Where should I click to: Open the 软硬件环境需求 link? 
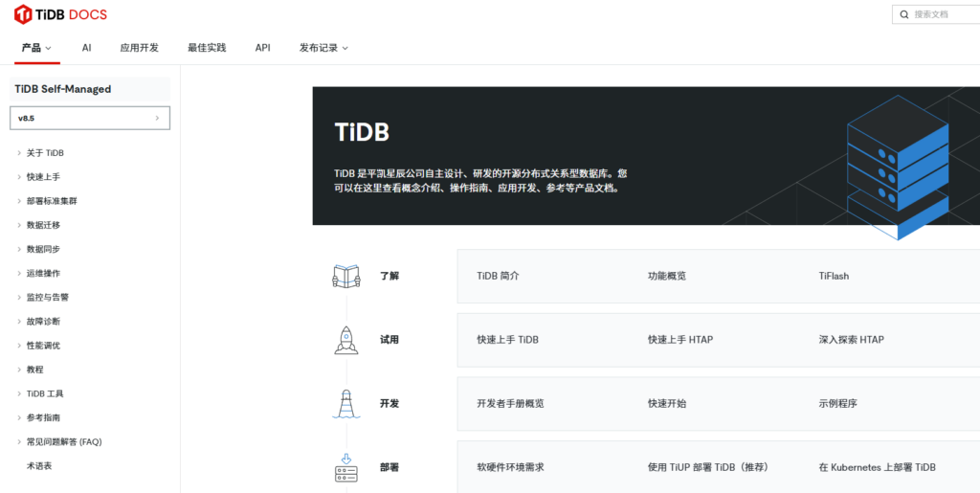(511, 467)
